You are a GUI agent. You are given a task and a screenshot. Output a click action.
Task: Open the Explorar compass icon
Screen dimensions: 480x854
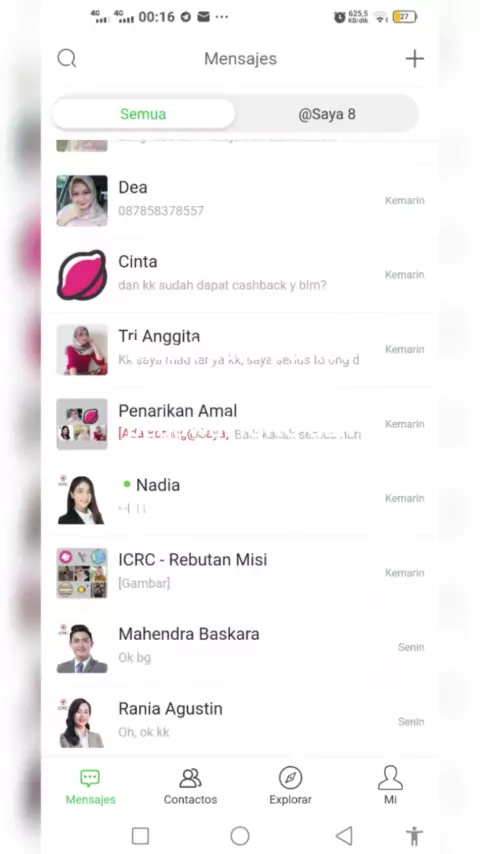(x=290, y=778)
